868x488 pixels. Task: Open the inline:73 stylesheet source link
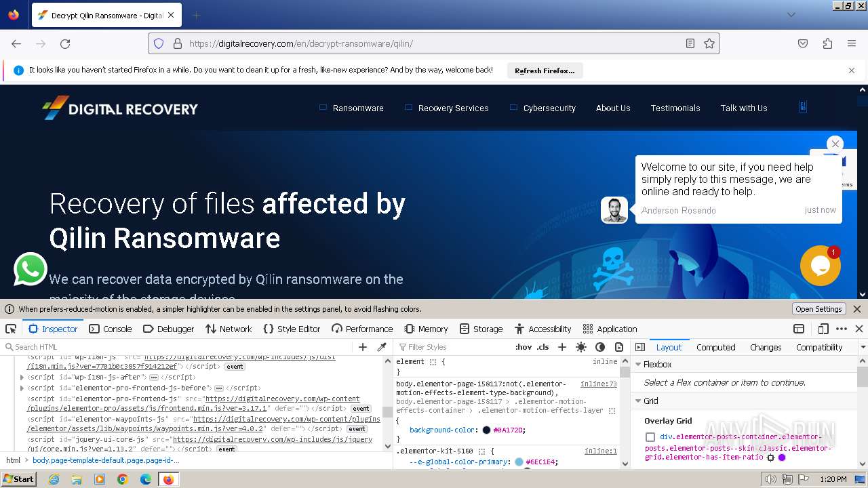tap(598, 384)
